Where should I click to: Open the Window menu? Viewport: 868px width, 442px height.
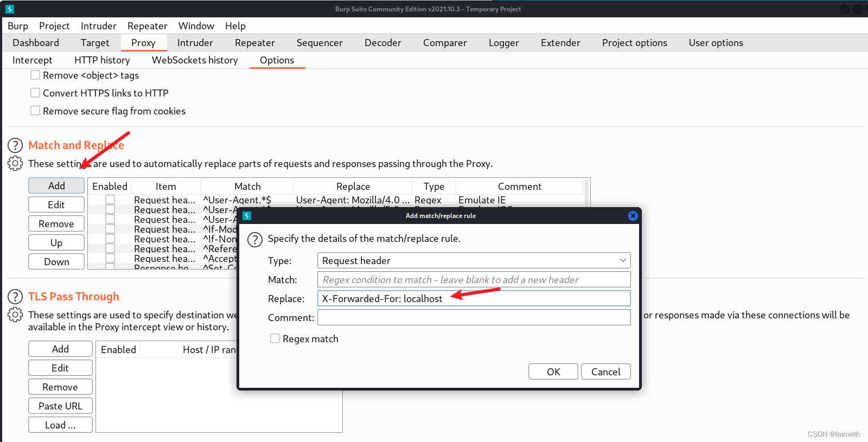pyautogui.click(x=196, y=26)
